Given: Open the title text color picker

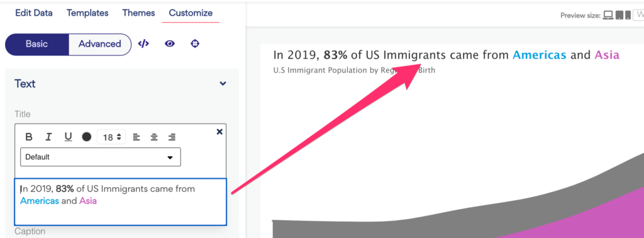Looking at the screenshot, I should (x=87, y=137).
